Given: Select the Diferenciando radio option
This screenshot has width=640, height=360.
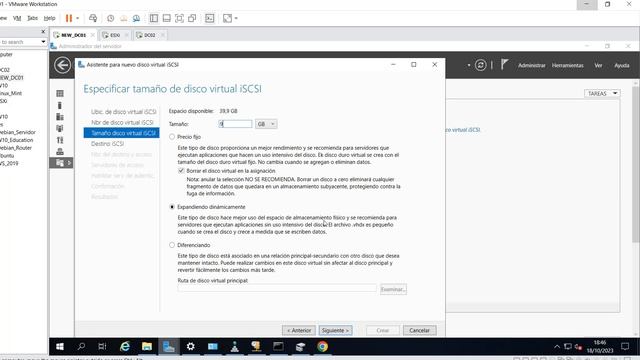Looking at the screenshot, I should pyautogui.click(x=172, y=245).
